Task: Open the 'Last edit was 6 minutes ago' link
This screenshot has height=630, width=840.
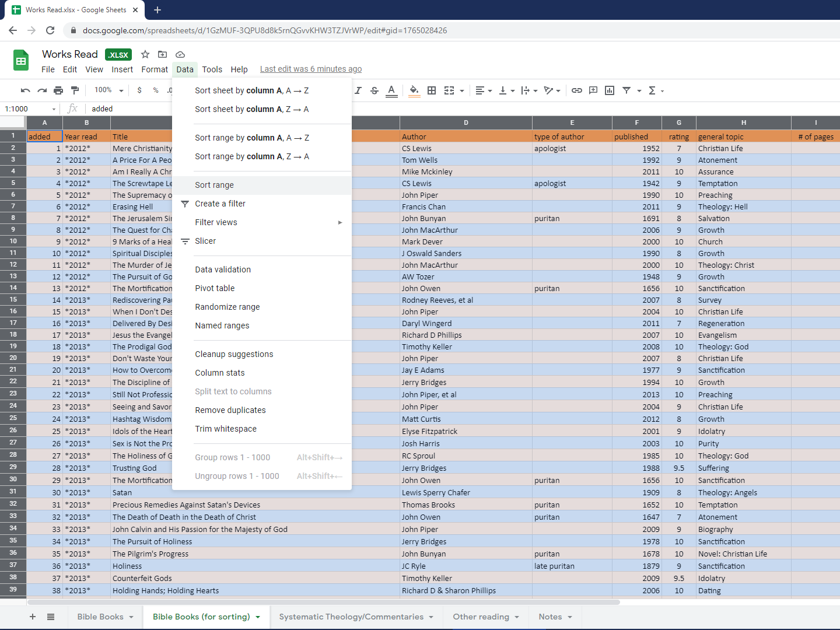Action: click(x=310, y=69)
